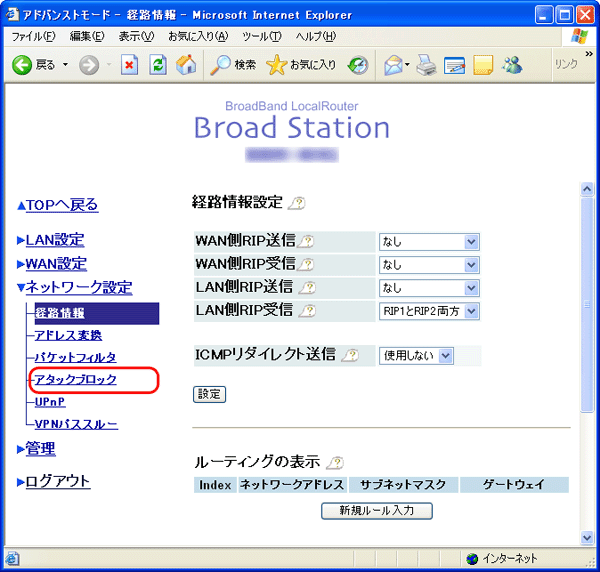The image size is (600, 572).
Task: Click the page's vertical scrollbar down arrow
Action: point(587,537)
